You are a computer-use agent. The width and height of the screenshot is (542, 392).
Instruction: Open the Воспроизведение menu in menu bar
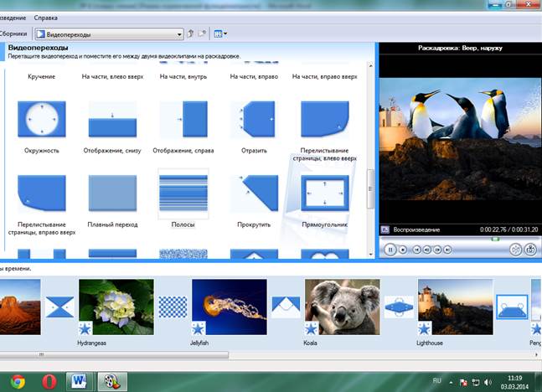[13, 18]
